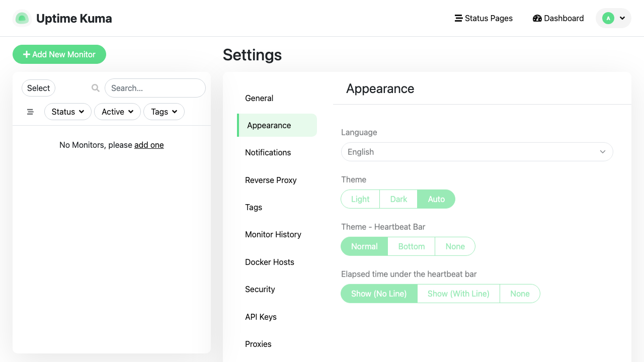Click the Uptime Kuma title text
The width and height of the screenshot is (644, 362).
coord(74,19)
